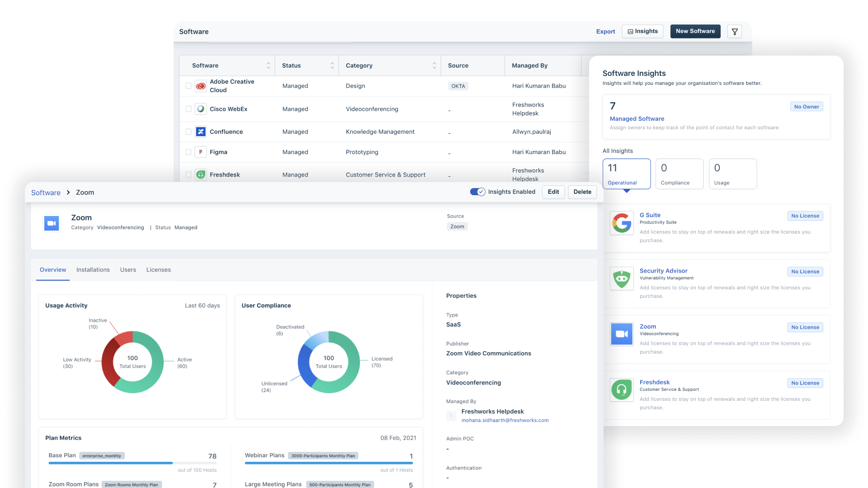
Task: Select the Compliance insights card
Action: tap(679, 174)
